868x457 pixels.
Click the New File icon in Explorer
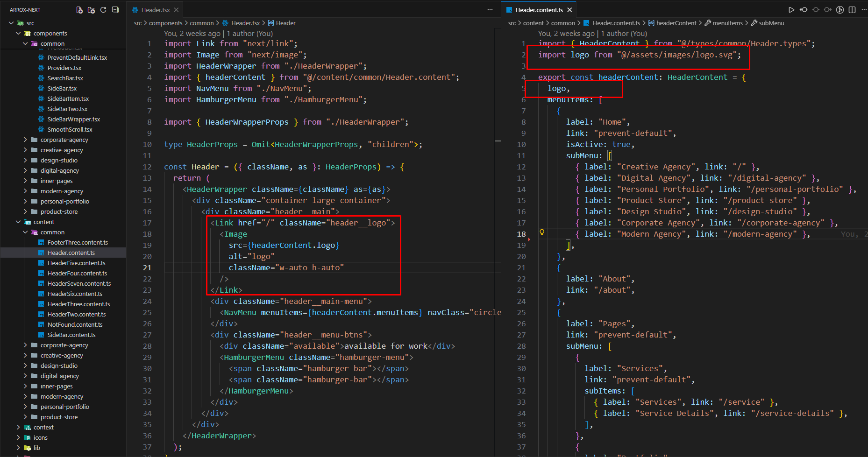click(79, 10)
